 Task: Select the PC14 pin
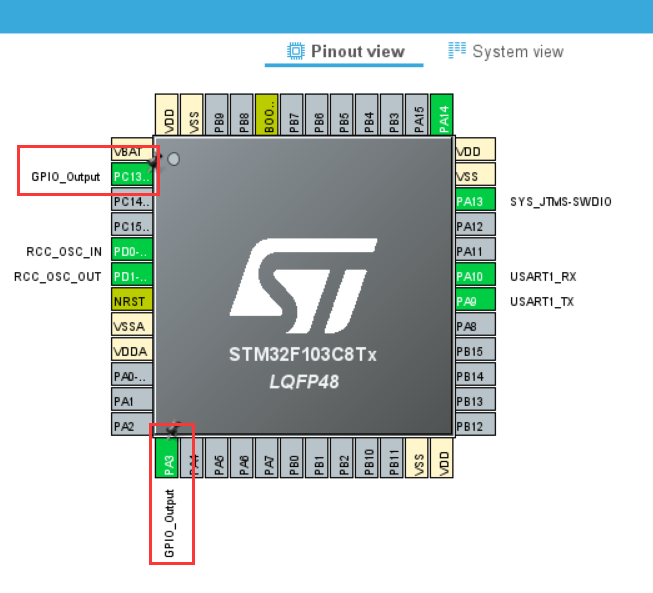pos(132,201)
